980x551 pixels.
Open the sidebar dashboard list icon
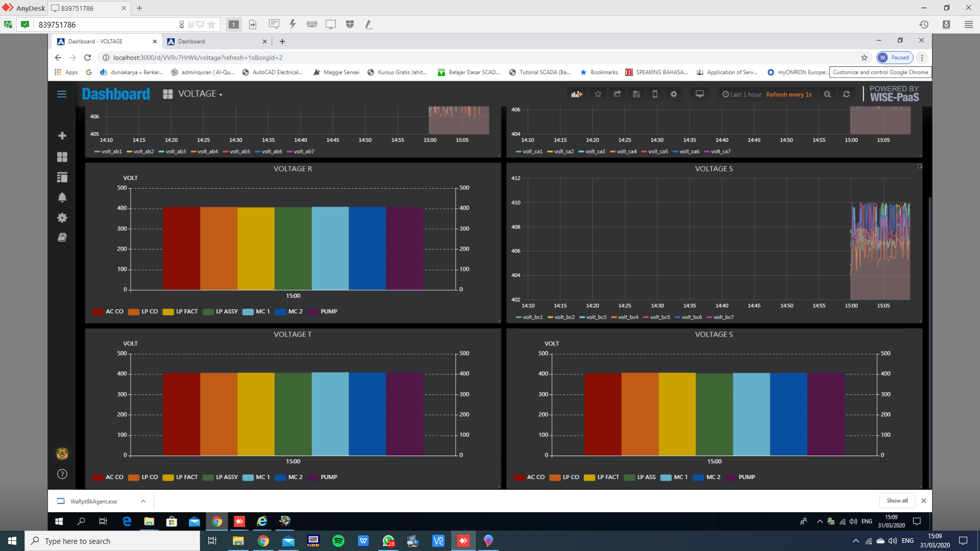(x=62, y=177)
